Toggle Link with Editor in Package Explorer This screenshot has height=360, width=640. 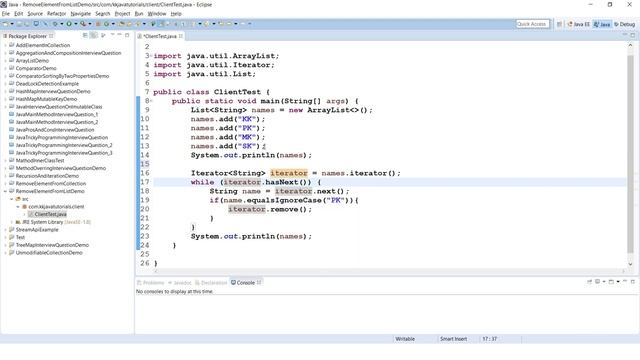94,36
